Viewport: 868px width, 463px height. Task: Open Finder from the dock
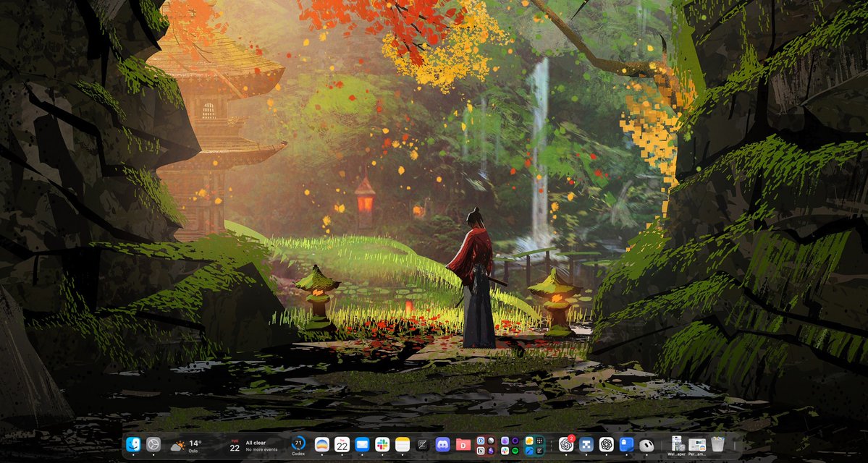[x=133, y=444]
